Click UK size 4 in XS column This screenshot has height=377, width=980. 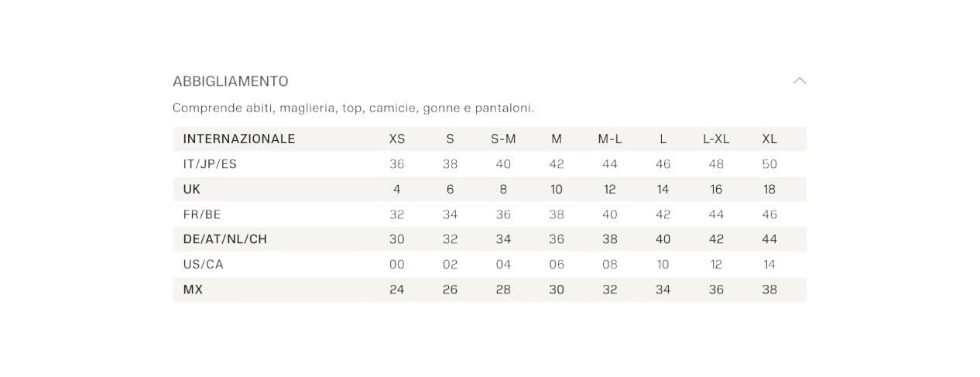[x=397, y=189]
